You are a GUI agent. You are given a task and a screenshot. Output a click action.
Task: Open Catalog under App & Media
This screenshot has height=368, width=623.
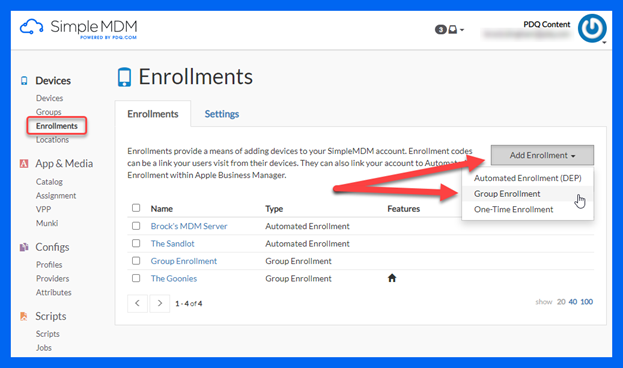(49, 182)
